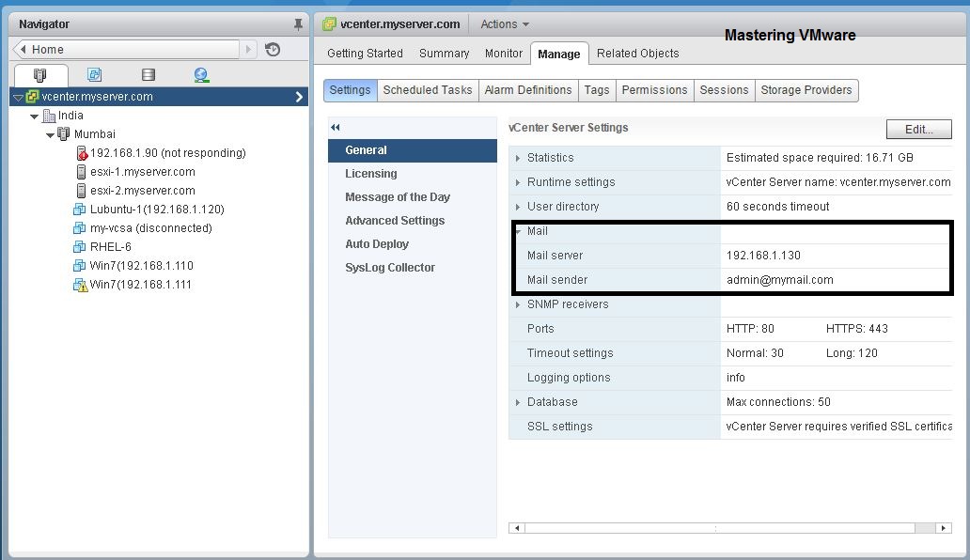Open the Actions dropdown menu

tap(505, 24)
